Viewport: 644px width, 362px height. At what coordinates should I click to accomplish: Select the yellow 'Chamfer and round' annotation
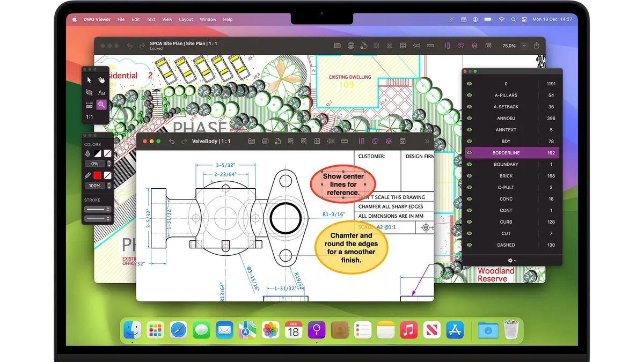click(x=351, y=248)
